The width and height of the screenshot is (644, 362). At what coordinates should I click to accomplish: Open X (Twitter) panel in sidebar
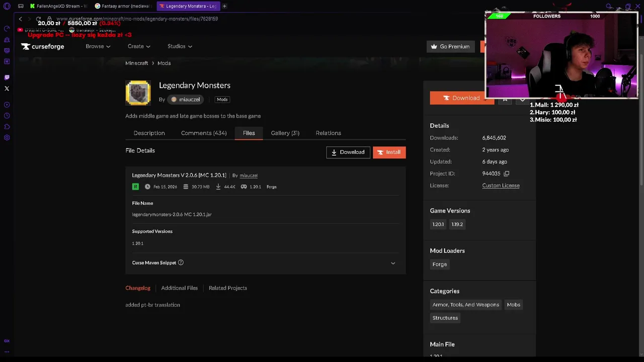(7, 88)
